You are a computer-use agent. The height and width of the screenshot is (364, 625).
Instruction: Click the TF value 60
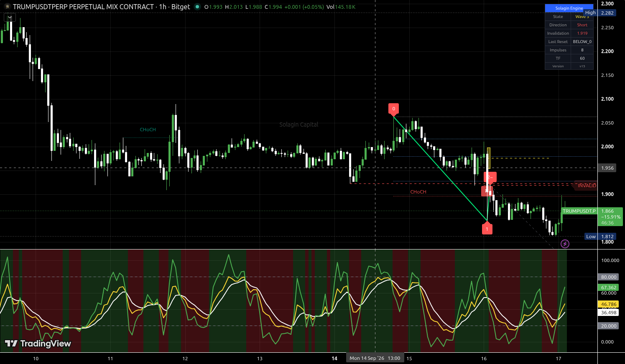[x=582, y=59]
